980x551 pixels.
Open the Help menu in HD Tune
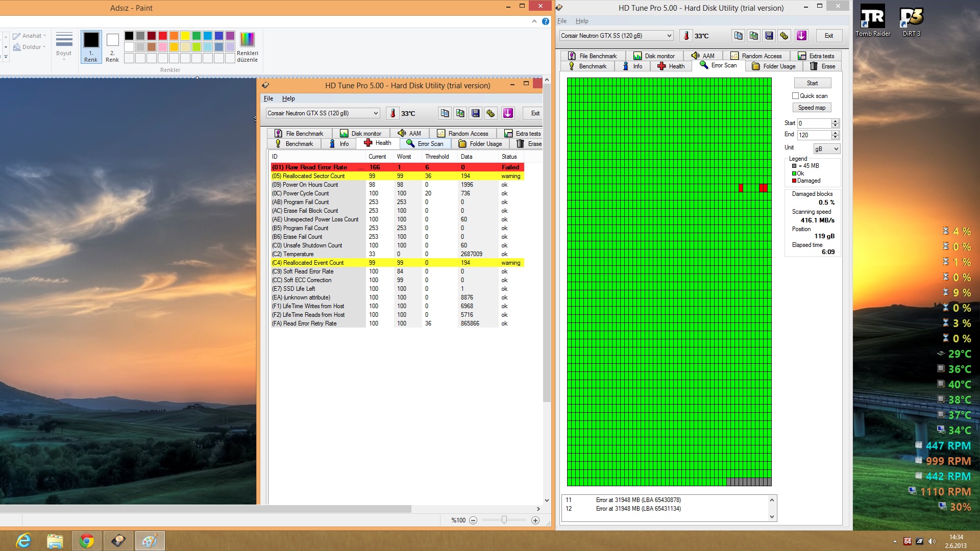pos(581,21)
